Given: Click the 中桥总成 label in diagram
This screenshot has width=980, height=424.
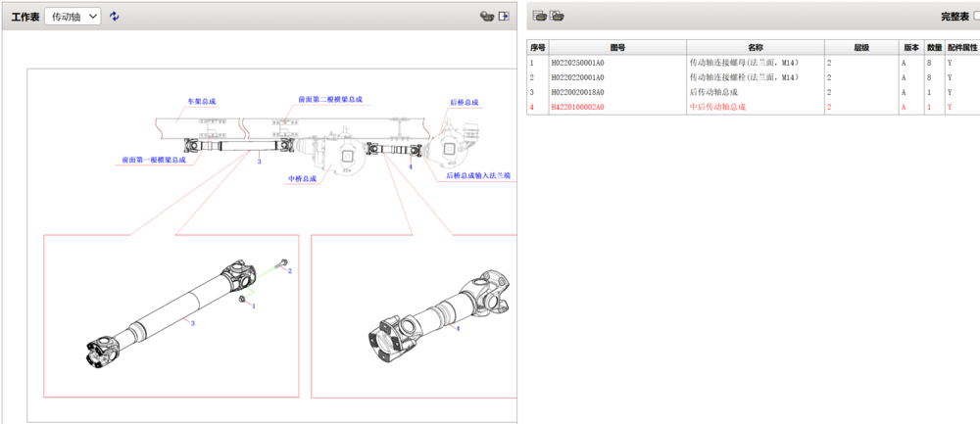Looking at the screenshot, I should tap(303, 179).
